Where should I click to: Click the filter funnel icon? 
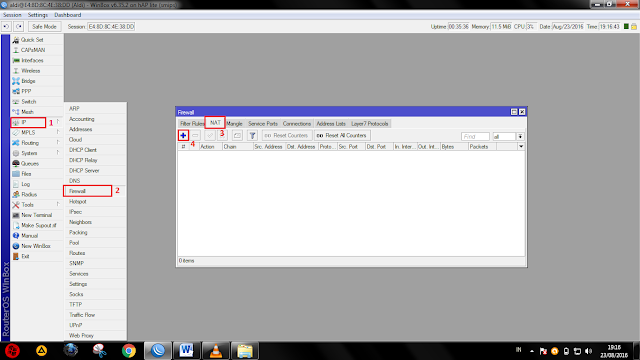(252, 136)
